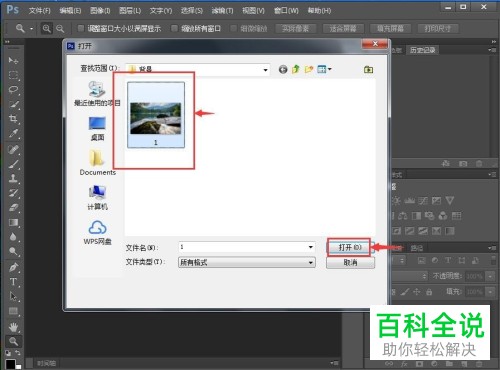
Task: Go back to previous folder in dialog
Action: click(283, 69)
